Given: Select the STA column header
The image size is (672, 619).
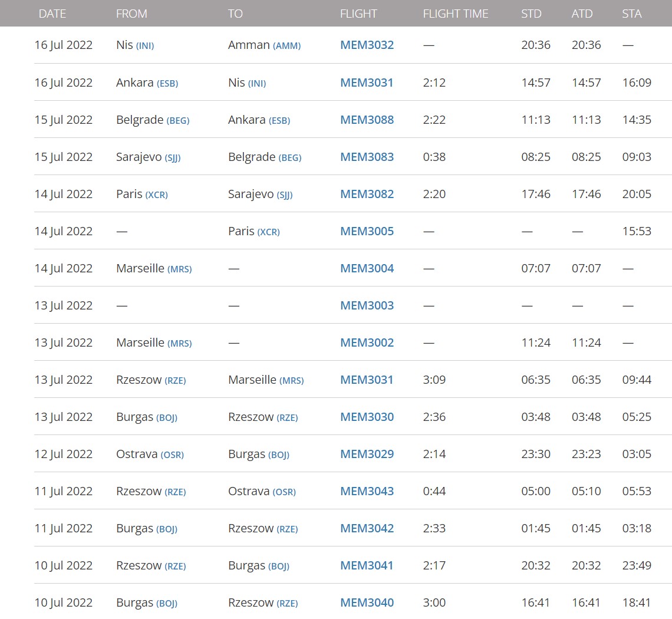Looking at the screenshot, I should click(x=631, y=14).
